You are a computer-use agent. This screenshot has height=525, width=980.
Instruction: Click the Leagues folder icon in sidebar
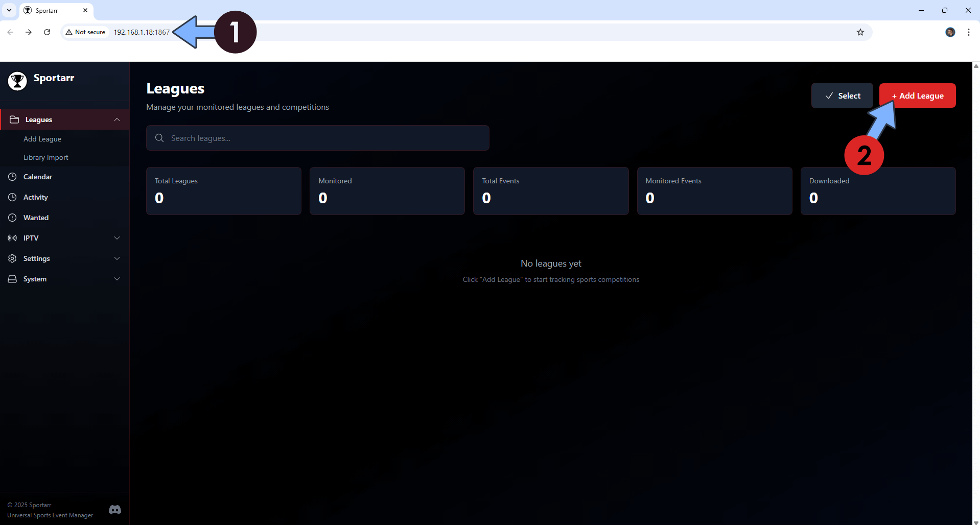click(x=15, y=119)
